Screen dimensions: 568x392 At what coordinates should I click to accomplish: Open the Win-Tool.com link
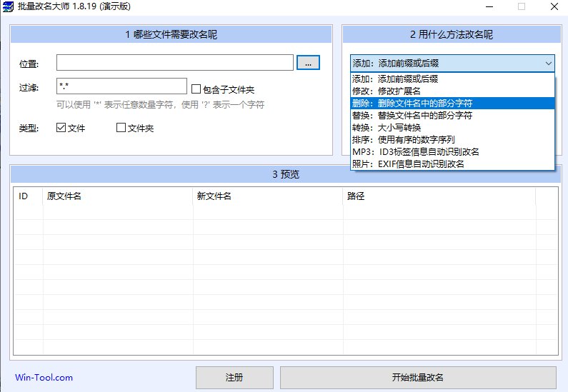44,378
